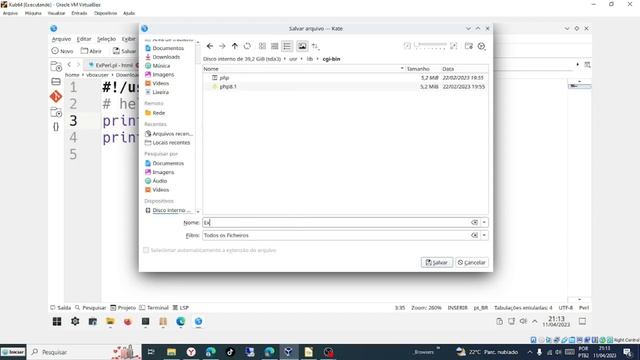Click Novo in Kate toolbar

pos(62,51)
